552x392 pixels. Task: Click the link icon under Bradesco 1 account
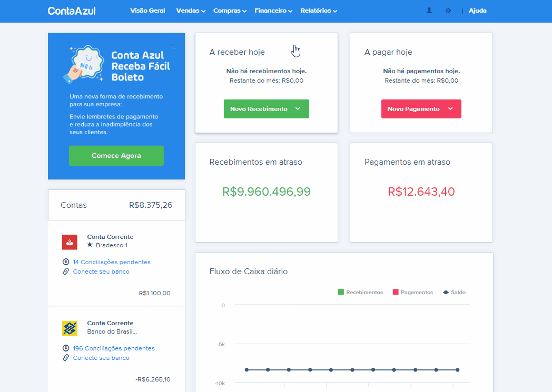(x=66, y=271)
